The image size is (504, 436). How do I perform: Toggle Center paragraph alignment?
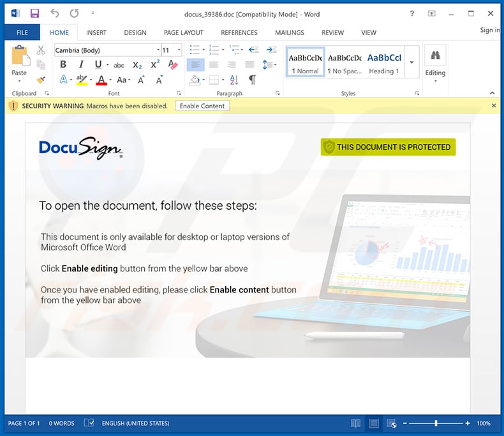[214, 65]
